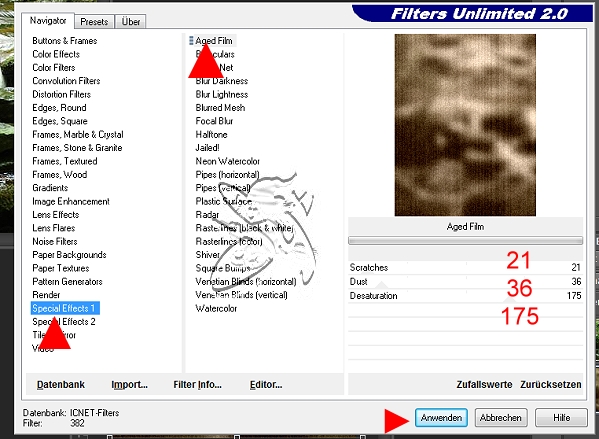Select Pattern Generators category
Image resolution: width=599 pixels, height=439 pixels.
tap(67, 281)
